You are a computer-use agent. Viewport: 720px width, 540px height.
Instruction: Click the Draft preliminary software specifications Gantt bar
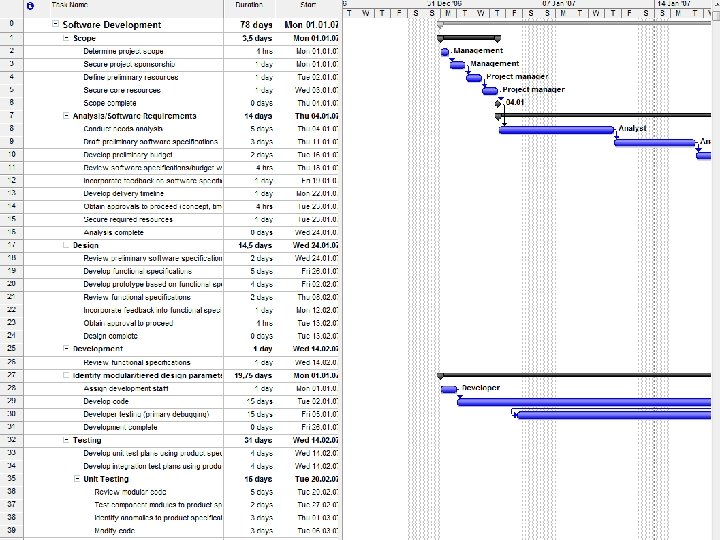tap(654, 143)
